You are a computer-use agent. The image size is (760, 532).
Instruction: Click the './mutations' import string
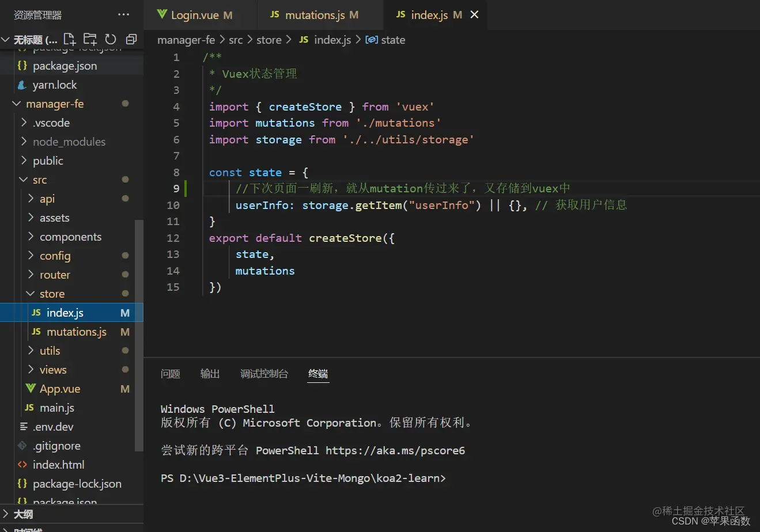pyautogui.click(x=399, y=123)
